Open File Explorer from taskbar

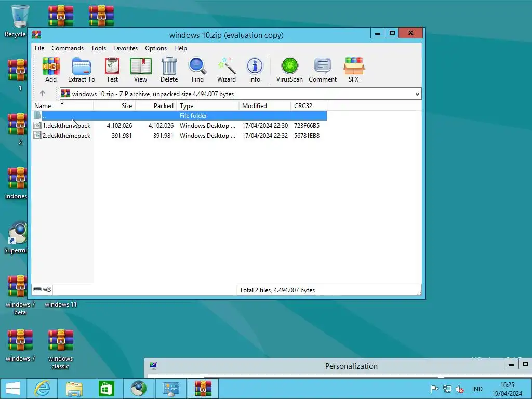tap(74, 389)
